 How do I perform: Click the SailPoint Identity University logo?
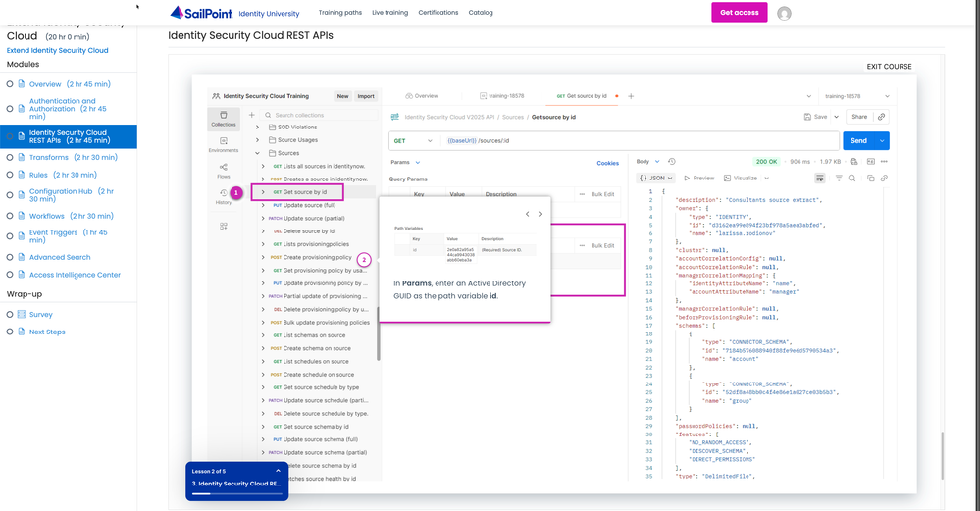tap(235, 13)
